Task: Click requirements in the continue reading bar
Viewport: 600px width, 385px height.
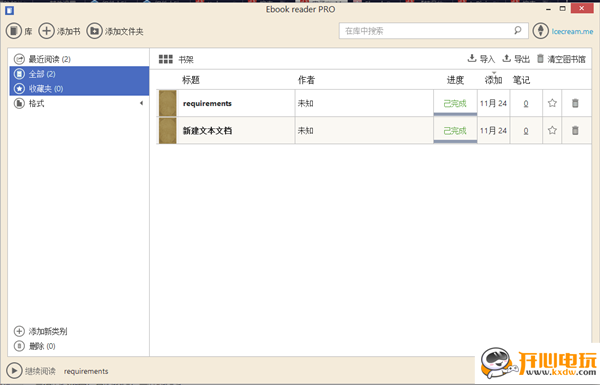Action: point(86,371)
